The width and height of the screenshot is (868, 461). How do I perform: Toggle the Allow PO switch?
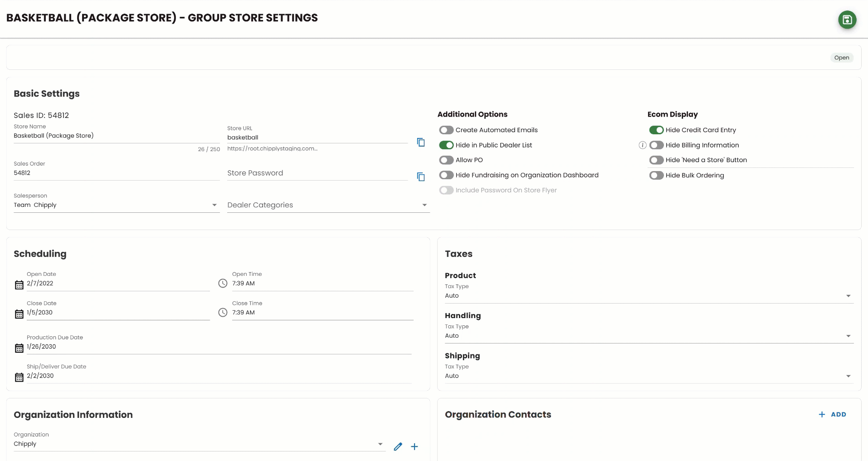click(x=446, y=160)
